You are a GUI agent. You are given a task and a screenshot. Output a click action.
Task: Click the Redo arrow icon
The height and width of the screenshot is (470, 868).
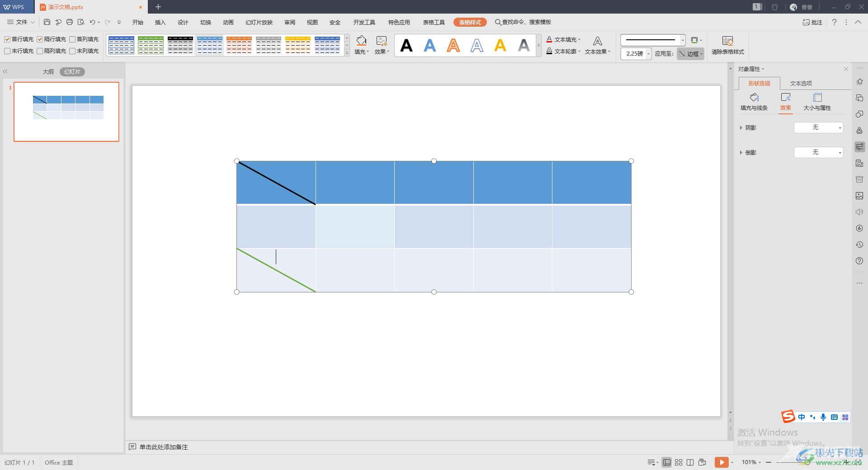click(108, 22)
